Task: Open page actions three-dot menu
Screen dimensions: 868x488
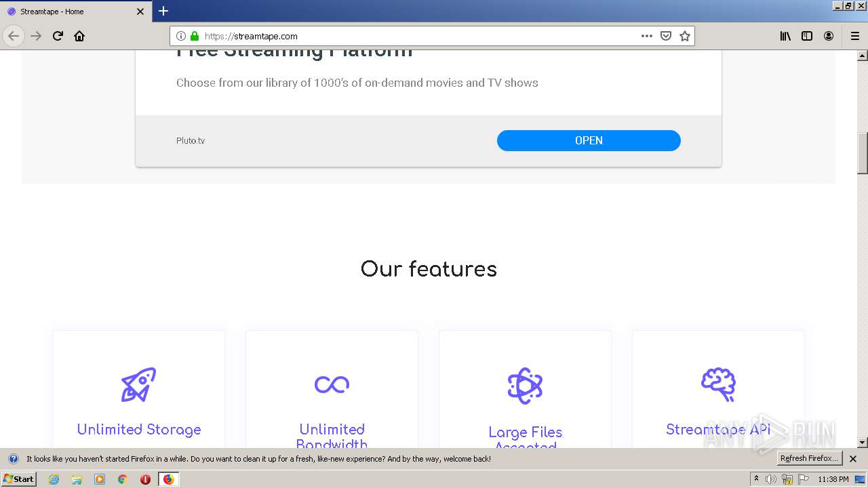Action: click(647, 36)
